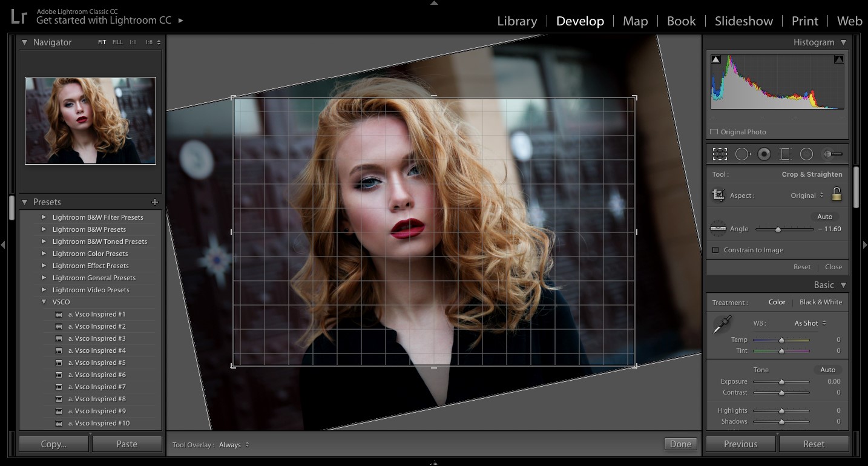
Task: Select the Radial Filter tool
Action: click(806, 154)
